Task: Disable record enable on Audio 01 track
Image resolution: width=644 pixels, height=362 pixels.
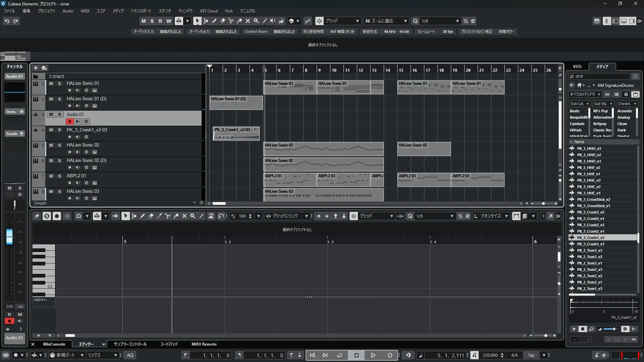Action: [x=69, y=121]
